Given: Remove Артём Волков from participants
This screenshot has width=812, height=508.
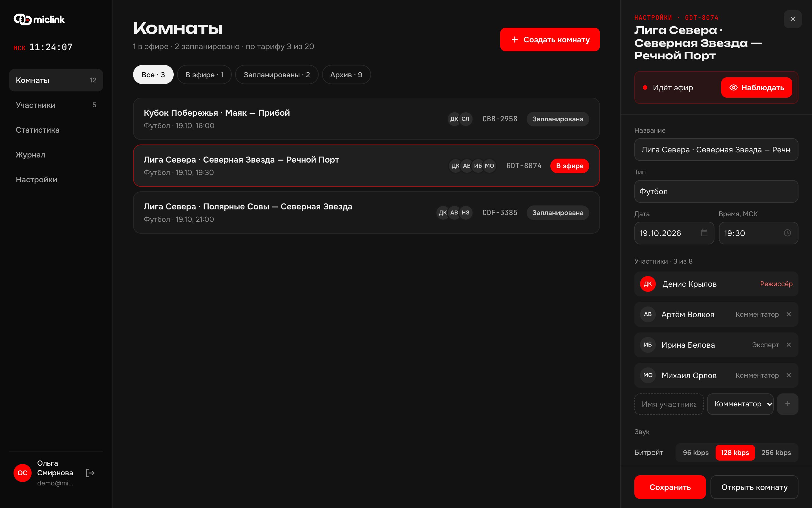Looking at the screenshot, I should [789, 314].
